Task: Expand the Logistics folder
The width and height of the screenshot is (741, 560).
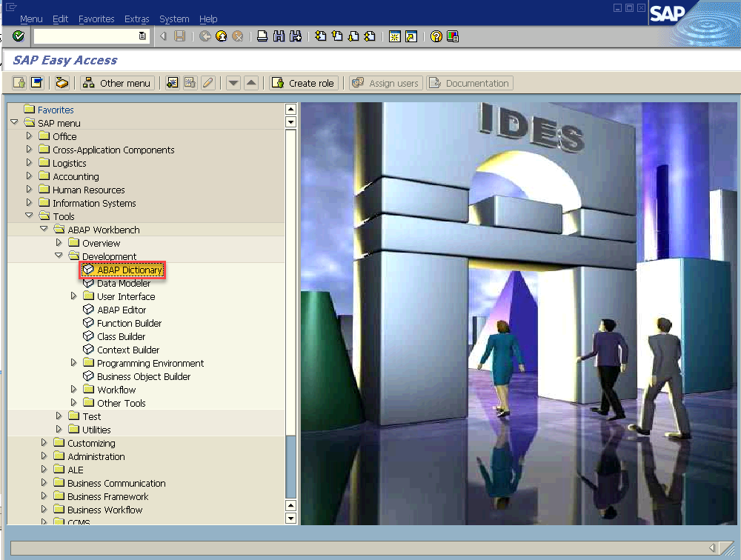Action: (x=29, y=162)
